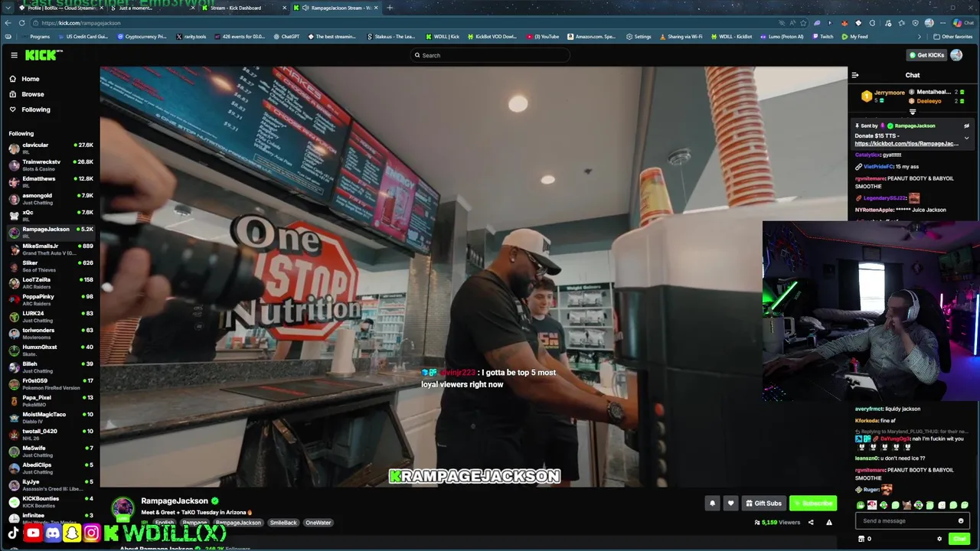This screenshot has height=551, width=980.
Task: Open Following in sidebar
Action: (30, 109)
